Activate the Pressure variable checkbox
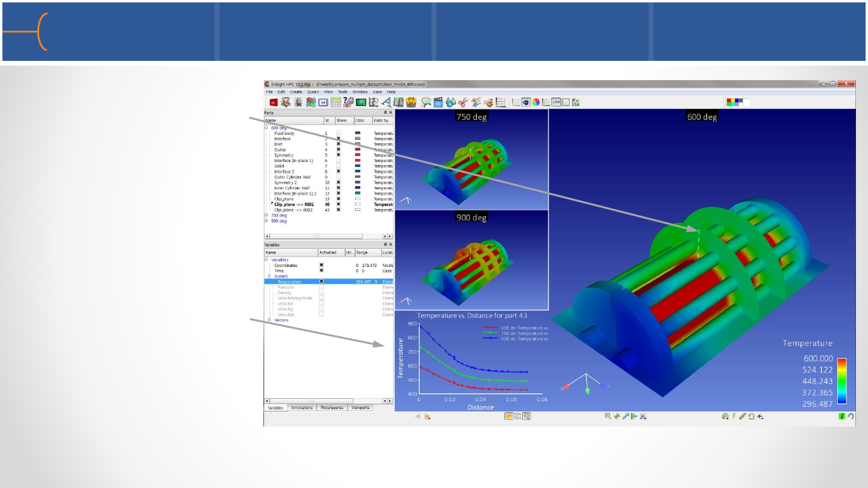 point(321,287)
